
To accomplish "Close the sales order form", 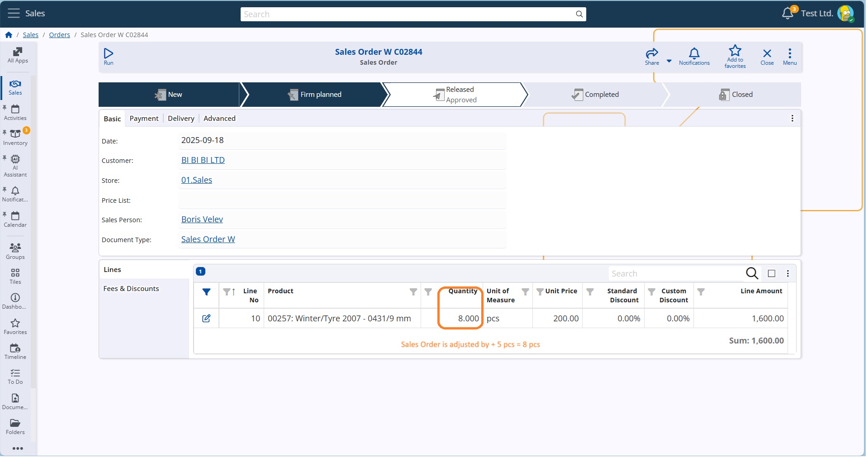I will [x=767, y=57].
